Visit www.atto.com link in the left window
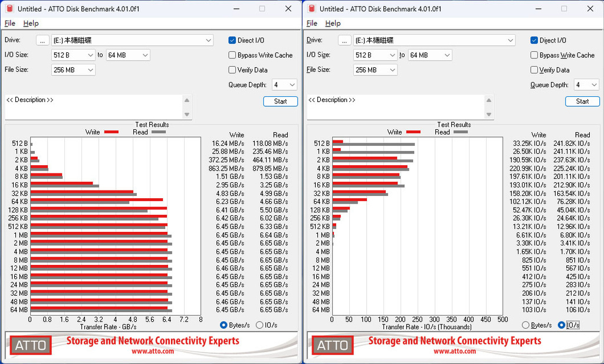 153,351
